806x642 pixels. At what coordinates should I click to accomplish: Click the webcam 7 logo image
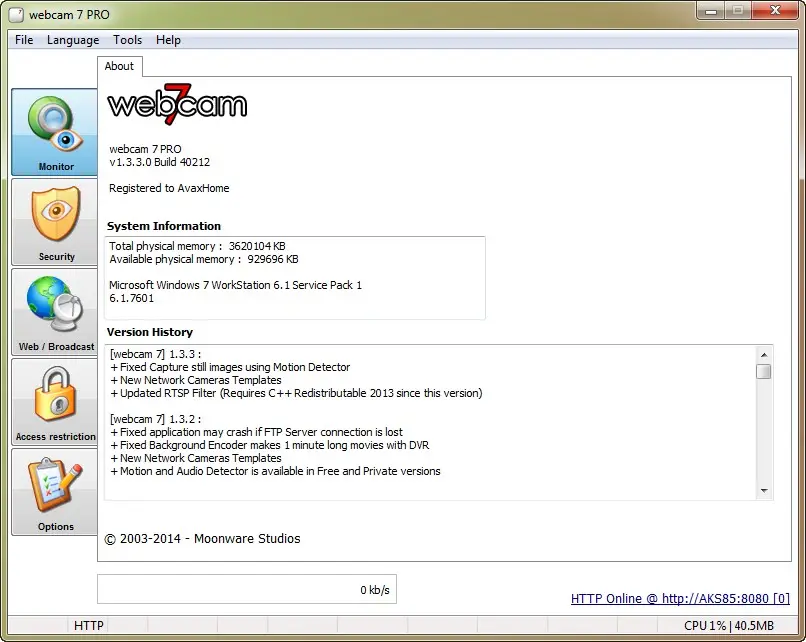[177, 104]
